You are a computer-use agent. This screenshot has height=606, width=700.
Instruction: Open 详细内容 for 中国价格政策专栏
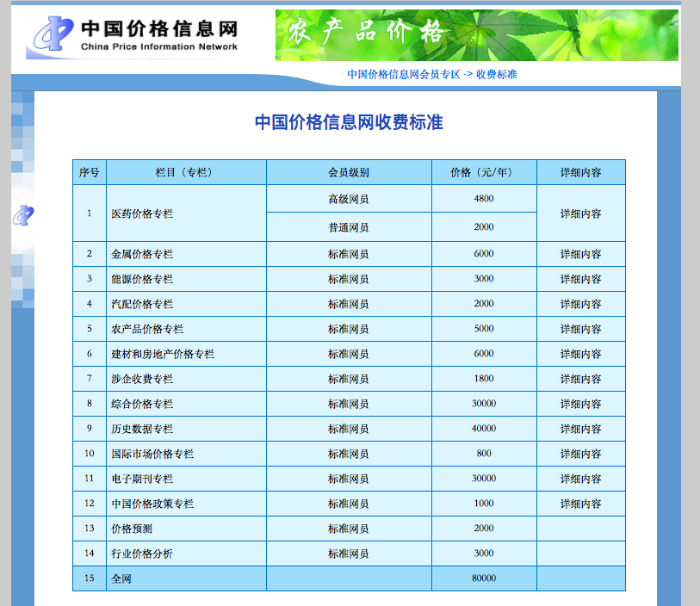coord(581,504)
